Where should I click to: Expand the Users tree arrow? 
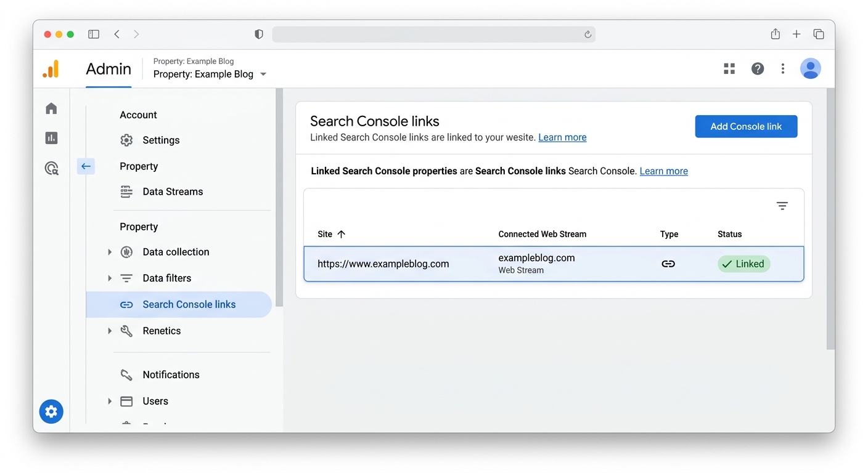tap(110, 401)
